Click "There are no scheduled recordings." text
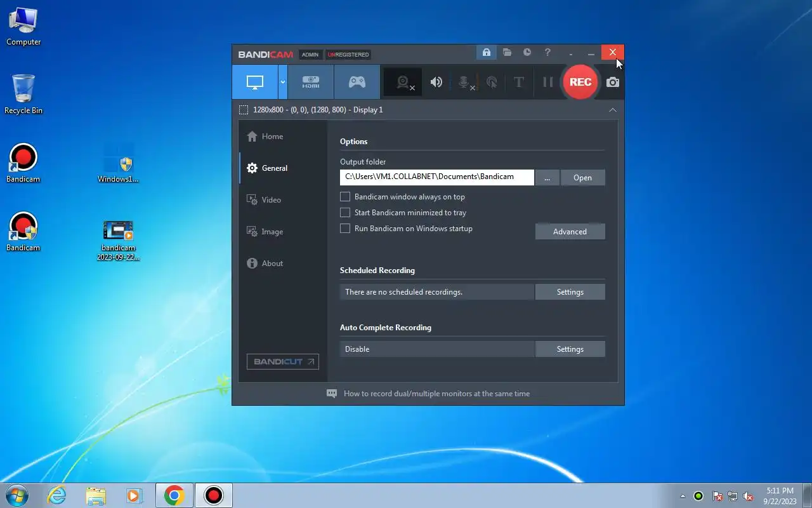This screenshot has height=508, width=812. [403, 292]
